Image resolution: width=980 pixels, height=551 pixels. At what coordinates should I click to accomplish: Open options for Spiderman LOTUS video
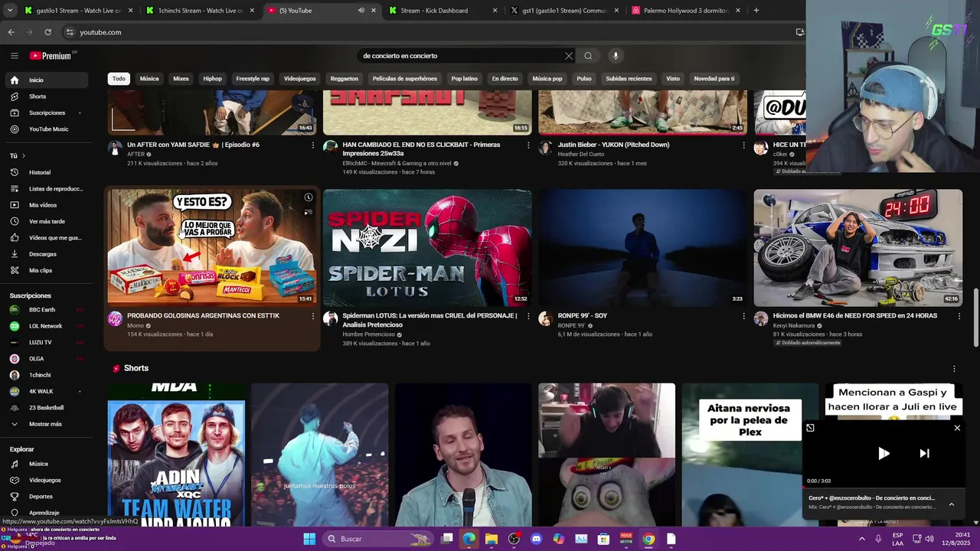point(528,316)
